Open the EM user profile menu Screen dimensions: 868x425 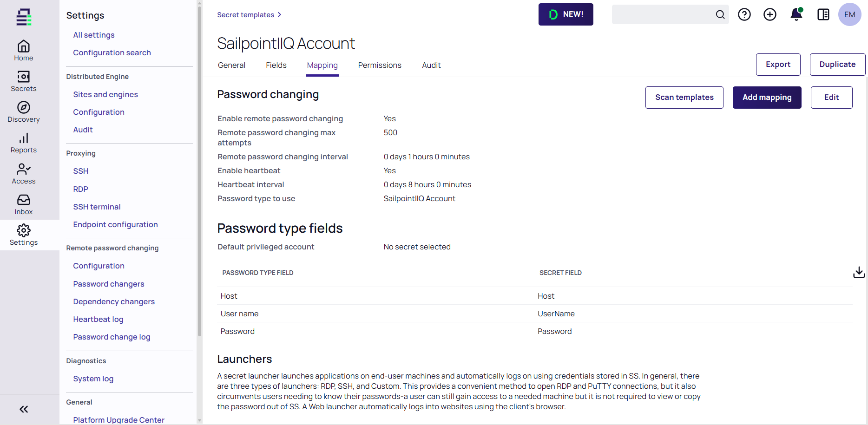pyautogui.click(x=849, y=14)
